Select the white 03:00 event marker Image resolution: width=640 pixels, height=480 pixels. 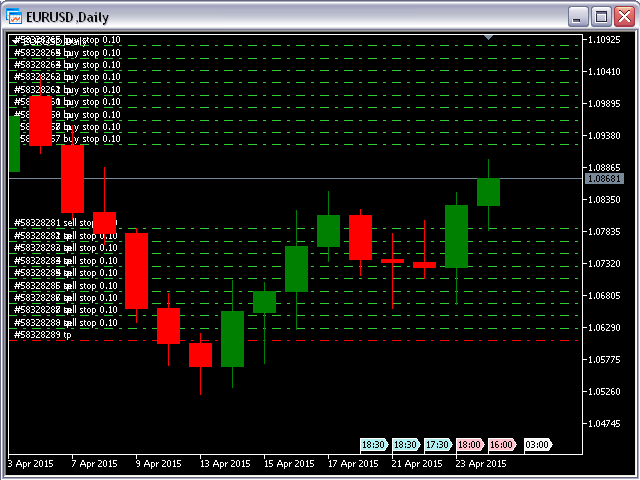tap(536, 444)
